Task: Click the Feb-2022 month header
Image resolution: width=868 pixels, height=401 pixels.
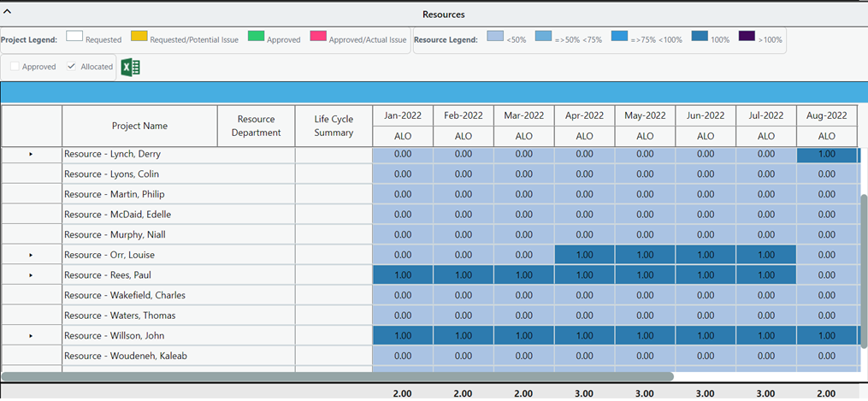Action: (x=464, y=115)
